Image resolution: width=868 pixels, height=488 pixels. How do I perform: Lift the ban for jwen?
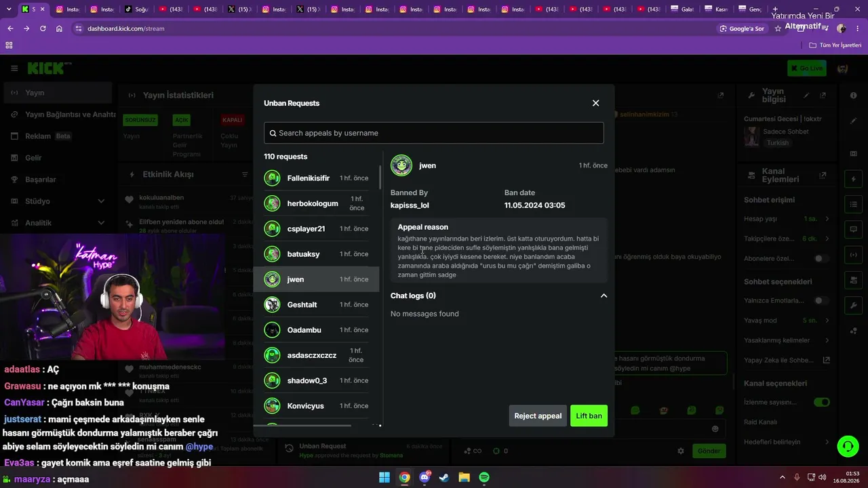click(x=589, y=415)
